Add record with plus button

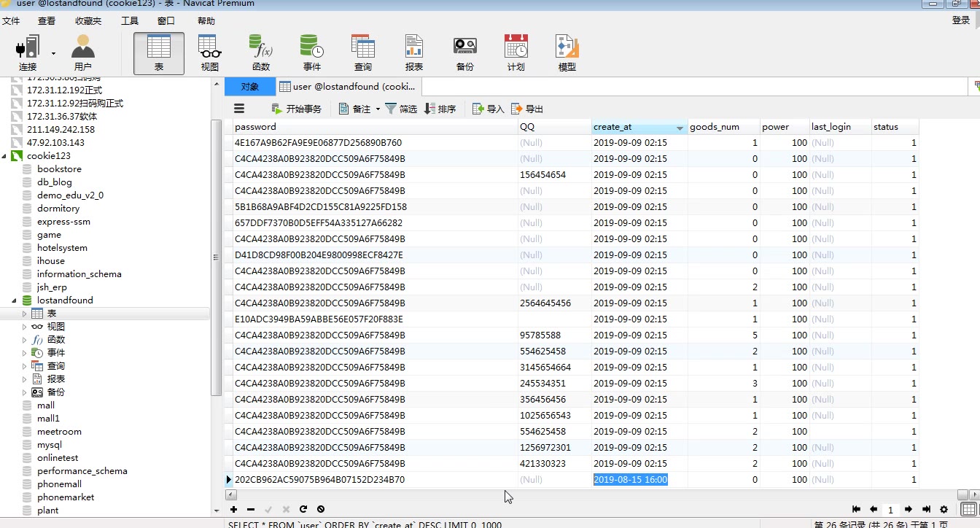(x=233, y=509)
